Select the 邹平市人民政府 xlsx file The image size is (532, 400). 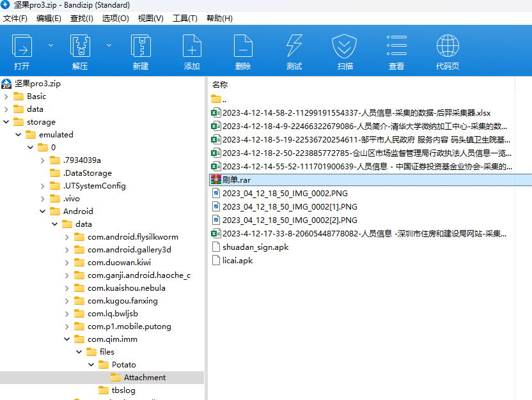pyautogui.click(x=361, y=140)
